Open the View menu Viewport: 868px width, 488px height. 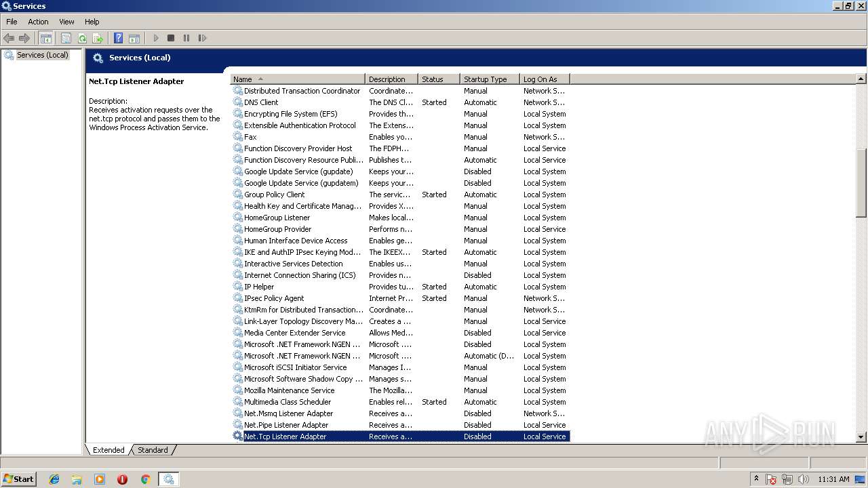click(x=66, y=22)
